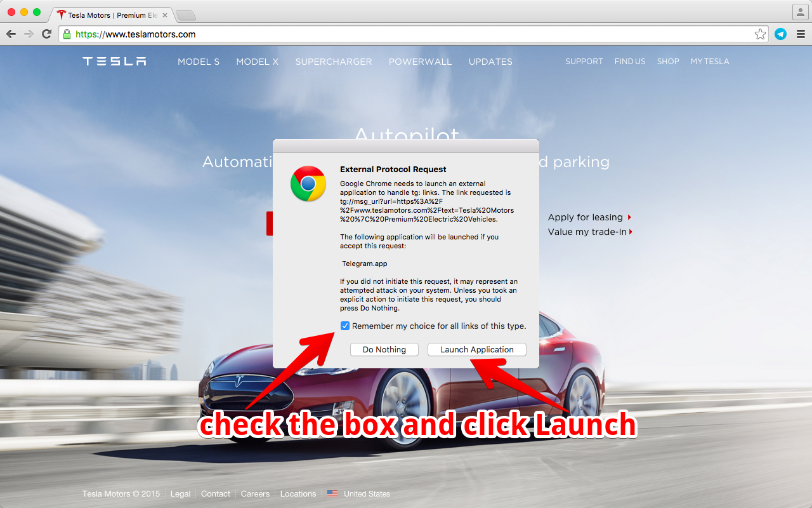Click the Careers footer link
The image size is (812, 508).
coord(255,493)
